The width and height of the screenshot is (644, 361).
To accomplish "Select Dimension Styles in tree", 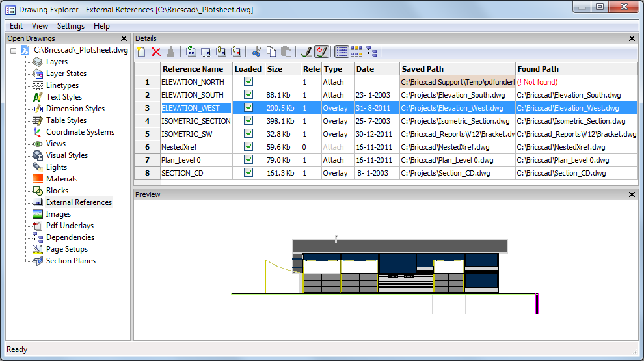I will coord(75,109).
